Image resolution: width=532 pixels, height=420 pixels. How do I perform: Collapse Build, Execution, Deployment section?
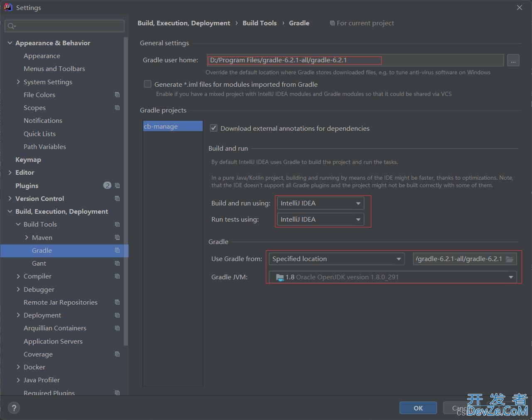tap(10, 211)
